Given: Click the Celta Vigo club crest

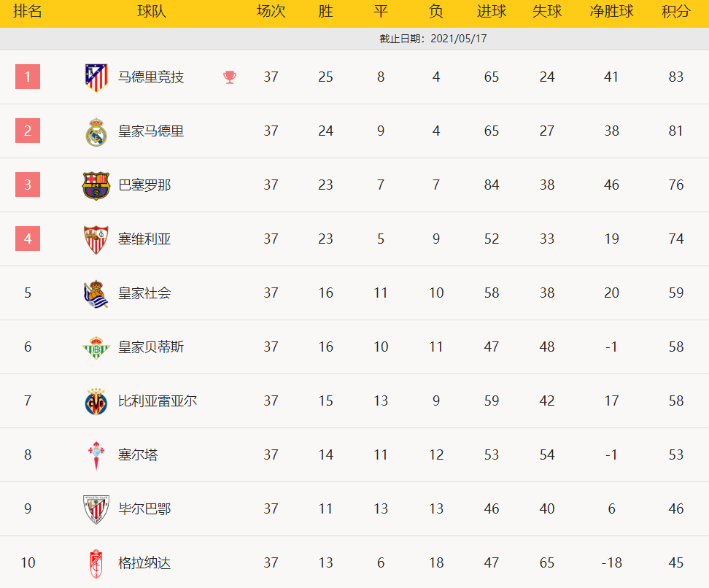Looking at the screenshot, I should 96,455.
